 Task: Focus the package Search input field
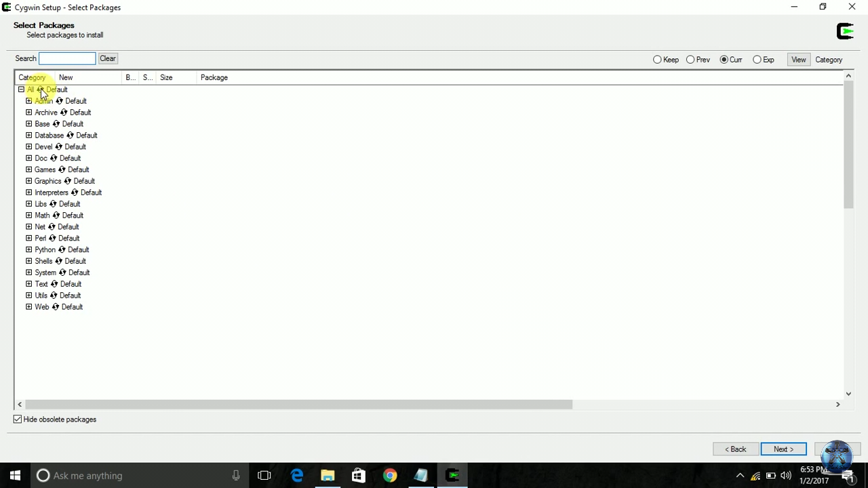coord(67,59)
